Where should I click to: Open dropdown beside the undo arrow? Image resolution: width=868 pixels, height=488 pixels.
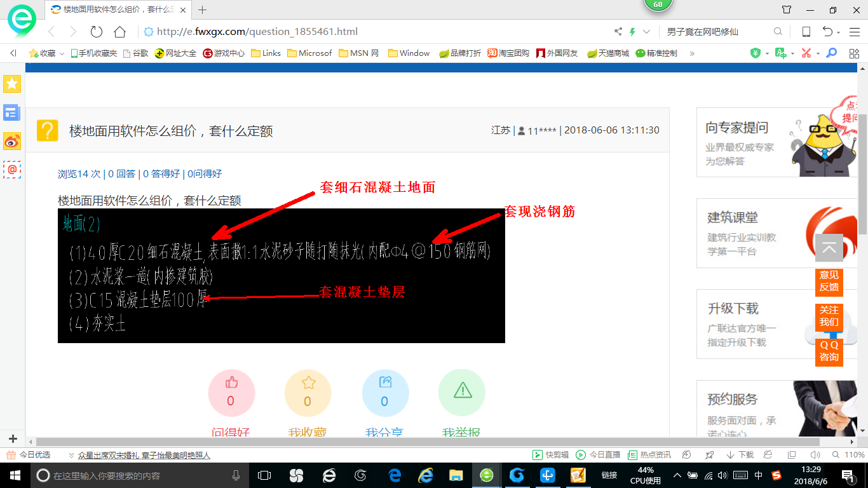(x=839, y=33)
